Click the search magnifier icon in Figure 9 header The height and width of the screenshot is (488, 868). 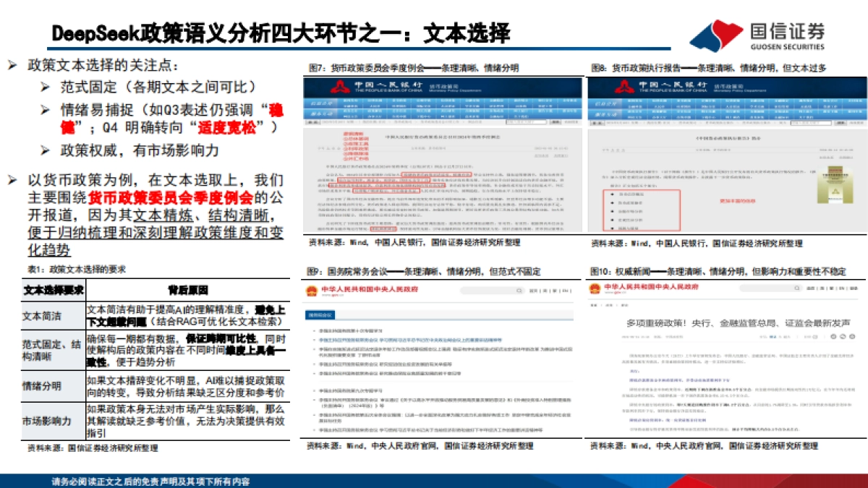519,290
